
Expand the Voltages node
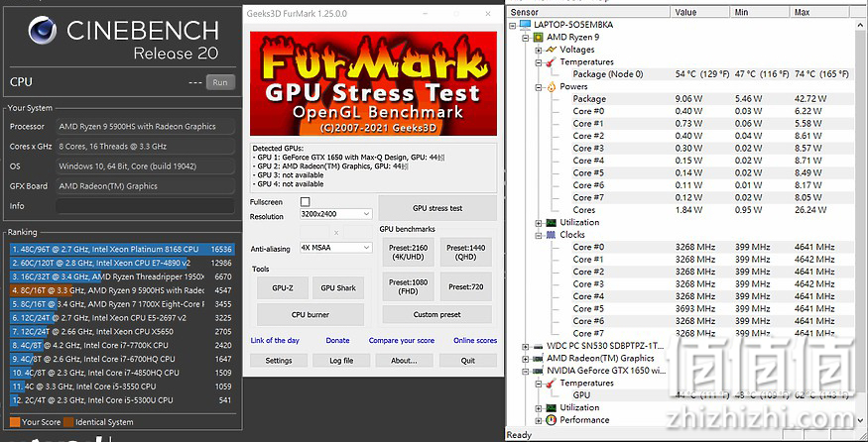click(x=538, y=50)
